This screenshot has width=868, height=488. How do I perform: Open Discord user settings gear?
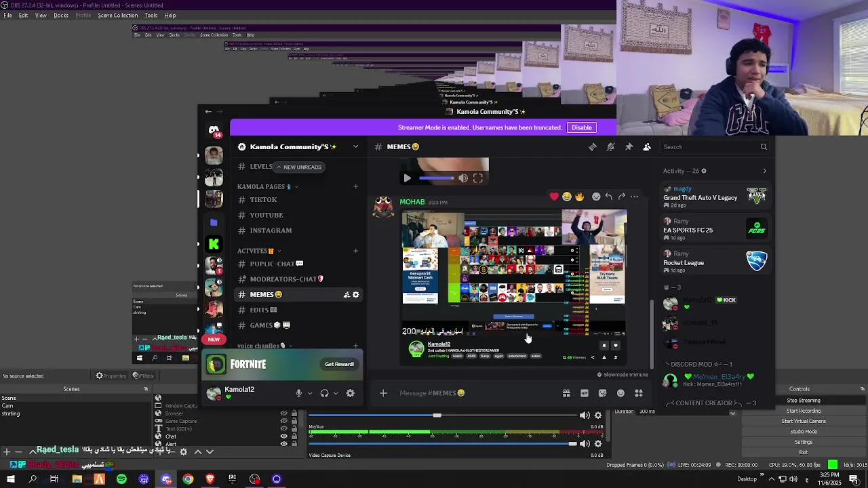click(x=350, y=393)
